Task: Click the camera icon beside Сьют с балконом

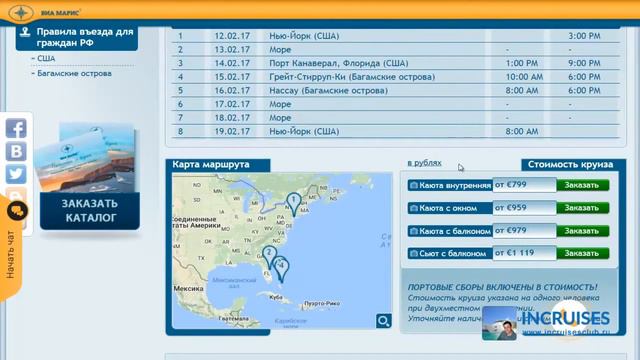Action: pos(413,253)
